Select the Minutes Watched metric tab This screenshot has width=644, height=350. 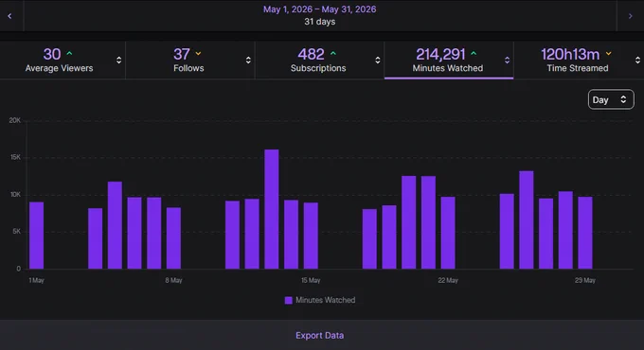[x=449, y=60]
